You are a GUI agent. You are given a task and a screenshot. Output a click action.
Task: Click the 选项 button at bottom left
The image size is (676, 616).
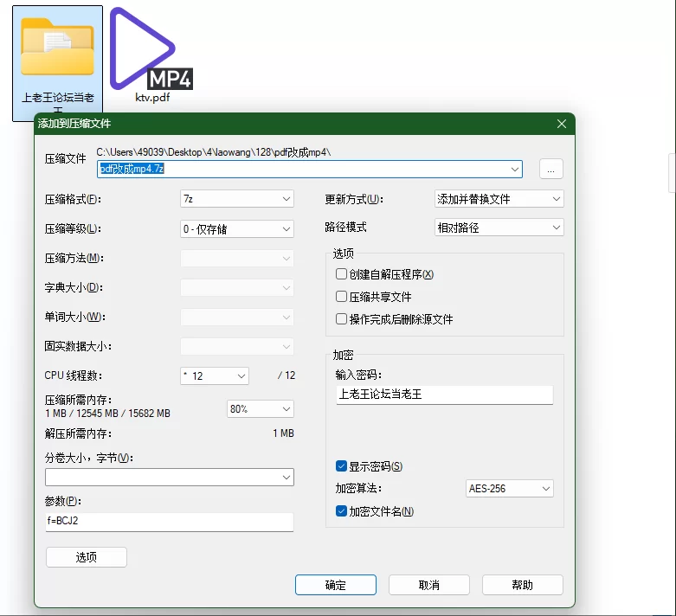coord(87,557)
